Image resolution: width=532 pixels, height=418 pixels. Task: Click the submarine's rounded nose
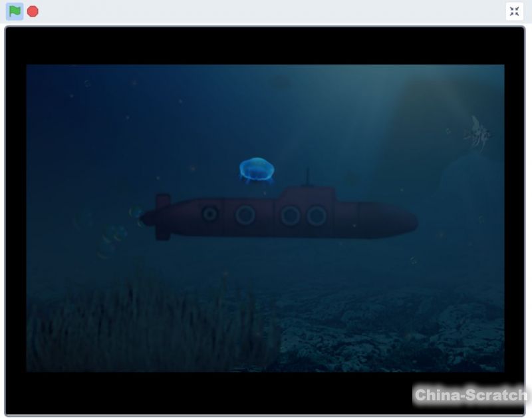click(x=404, y=220)
